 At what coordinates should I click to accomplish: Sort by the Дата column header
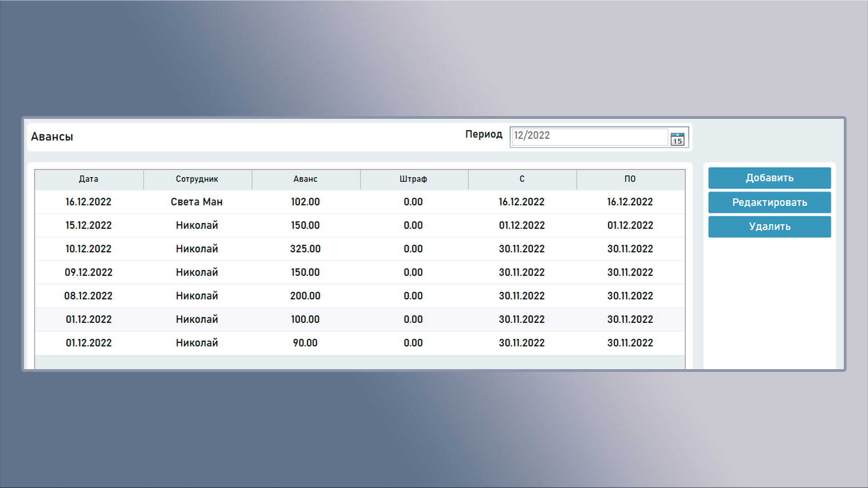click(89, 179)
